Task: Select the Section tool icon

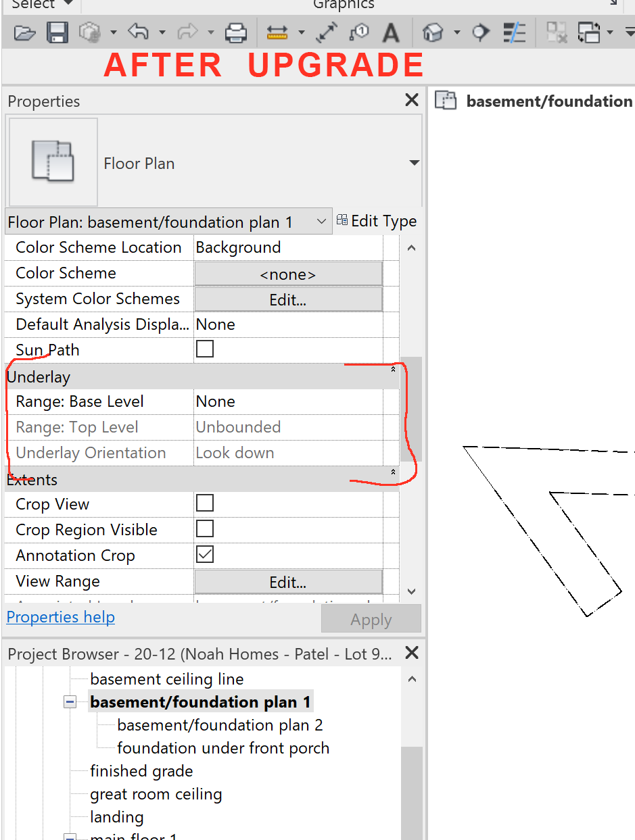Action: click(x=480, y=32)
